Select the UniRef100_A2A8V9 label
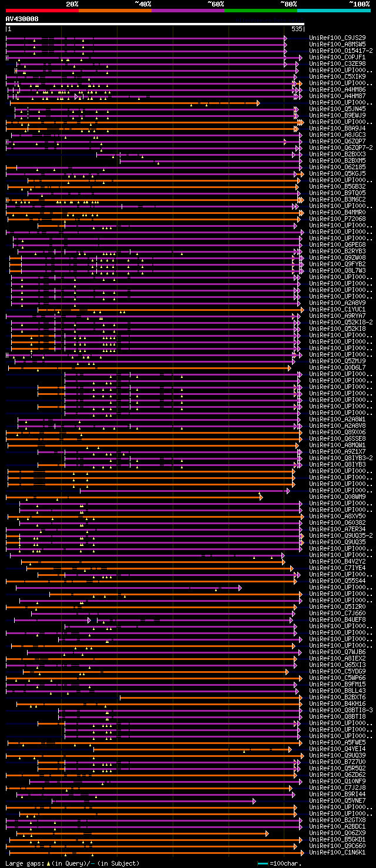Image resolution: width=376 pixels, height=868 pixels. (x=337, y=303)
